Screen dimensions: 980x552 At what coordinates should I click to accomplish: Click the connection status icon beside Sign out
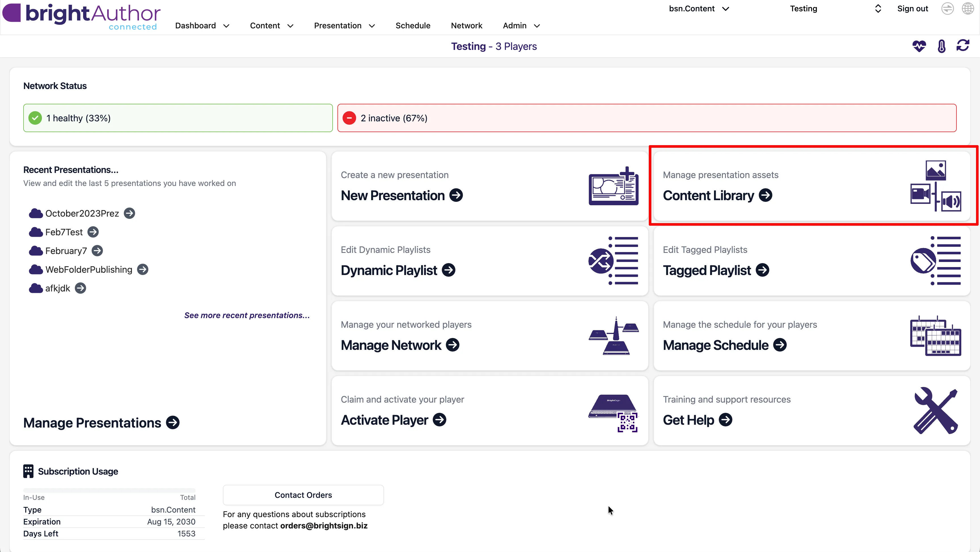point(947,9)
